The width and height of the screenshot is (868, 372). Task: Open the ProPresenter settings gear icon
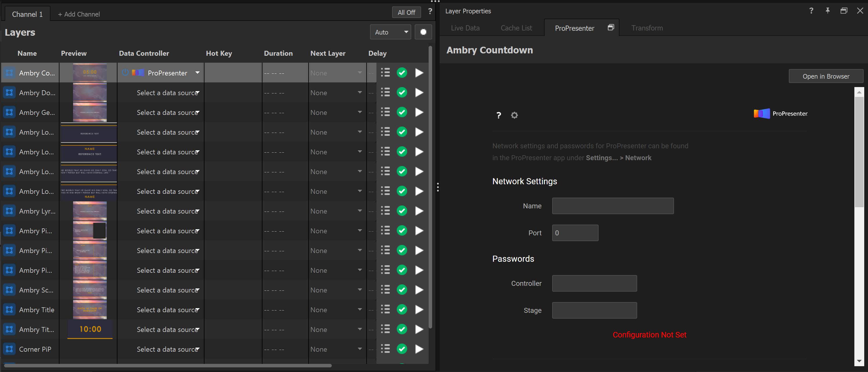[x=514, y=115]
